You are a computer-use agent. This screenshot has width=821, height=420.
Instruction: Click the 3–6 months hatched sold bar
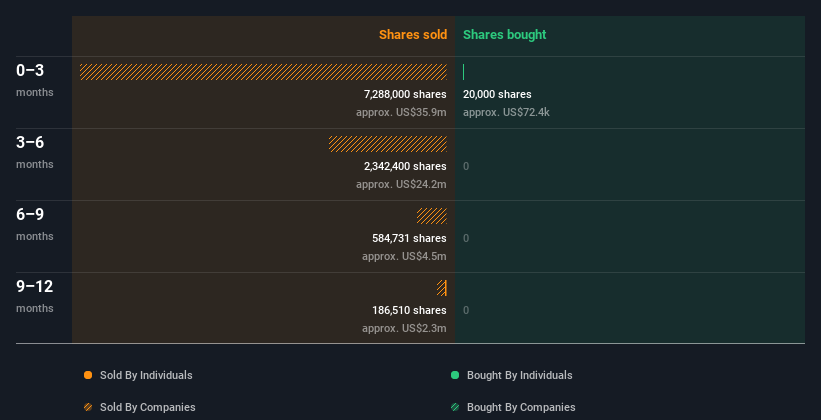tap(388, 143)
